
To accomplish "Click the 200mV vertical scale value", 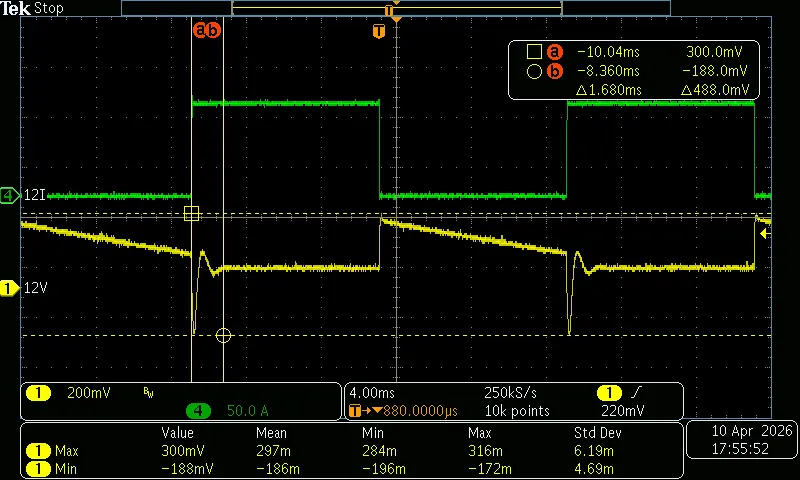I will click(x=89, y=393).
